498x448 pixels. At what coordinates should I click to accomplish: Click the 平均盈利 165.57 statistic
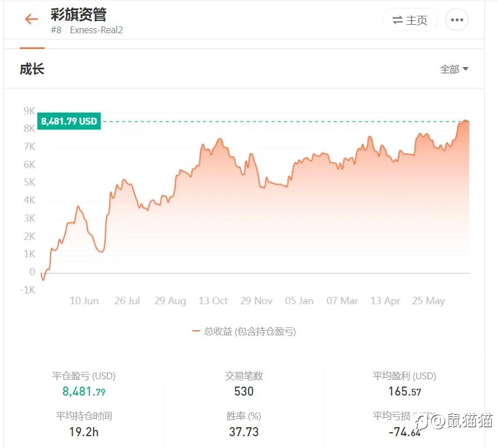click(x=404, y=391)
